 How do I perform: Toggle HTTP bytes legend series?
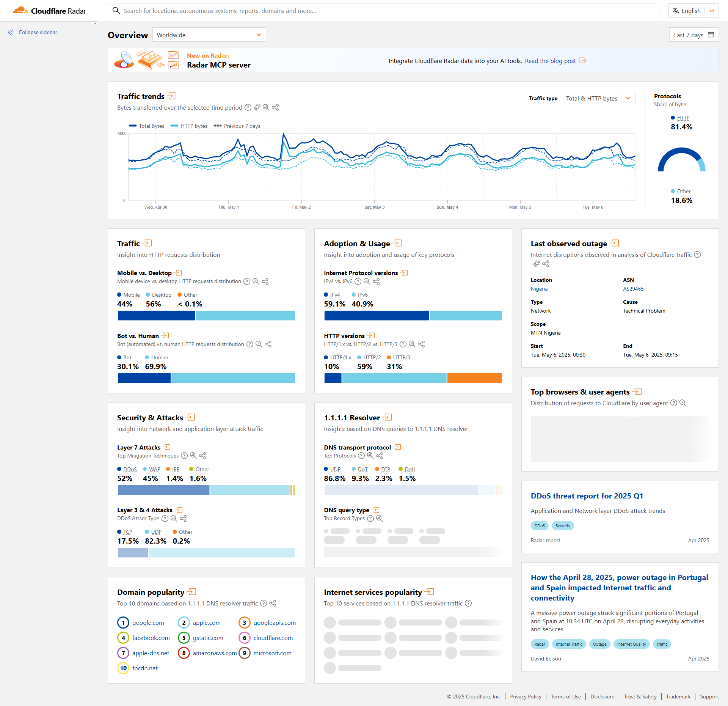tap(189, 126)
